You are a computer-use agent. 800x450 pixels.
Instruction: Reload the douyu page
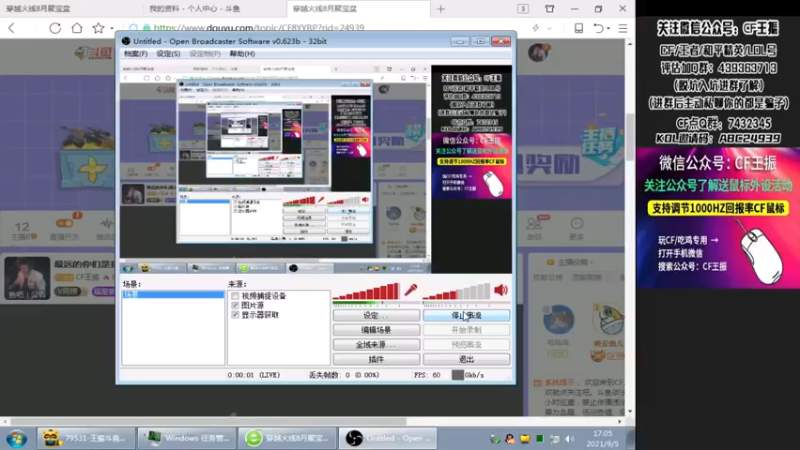[x=55, y=28]
